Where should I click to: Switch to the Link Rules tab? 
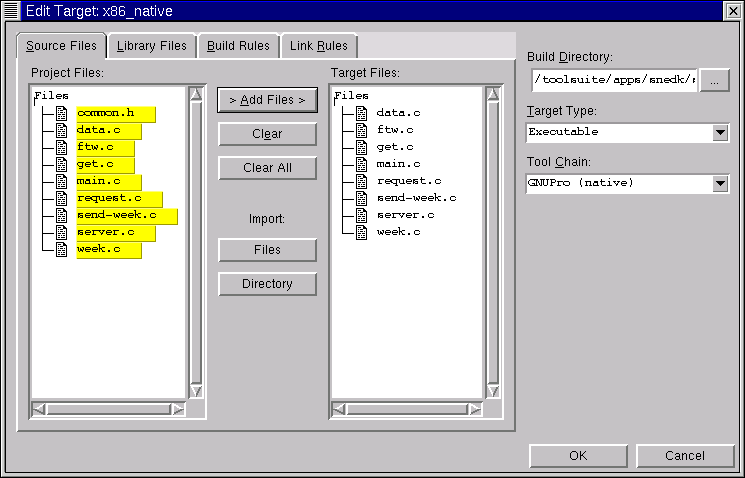[x=319, y=46]
